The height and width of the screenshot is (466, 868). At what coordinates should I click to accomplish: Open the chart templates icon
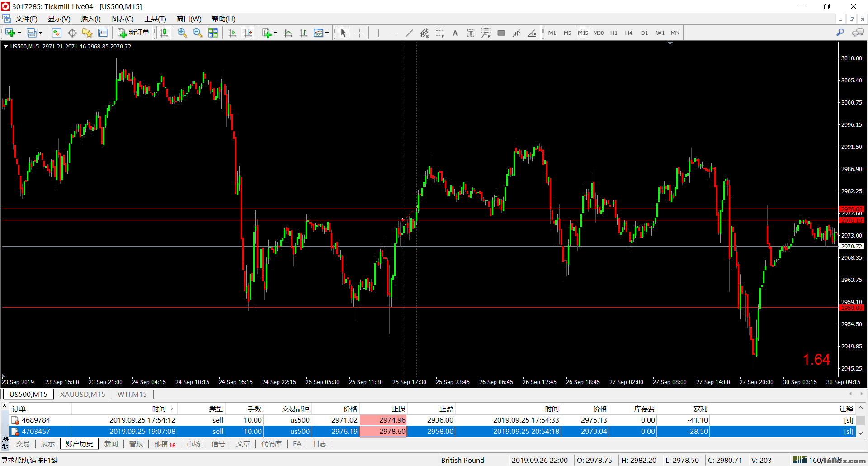[319, 33]
